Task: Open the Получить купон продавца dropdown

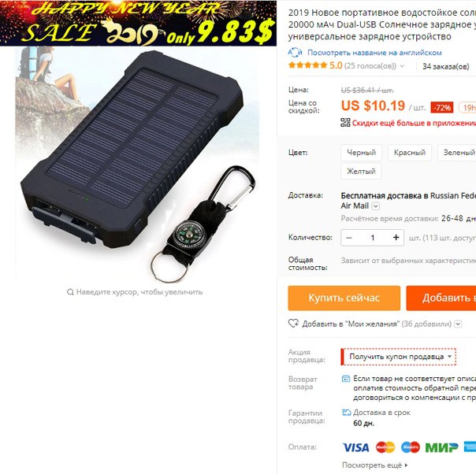Action: 398,357
